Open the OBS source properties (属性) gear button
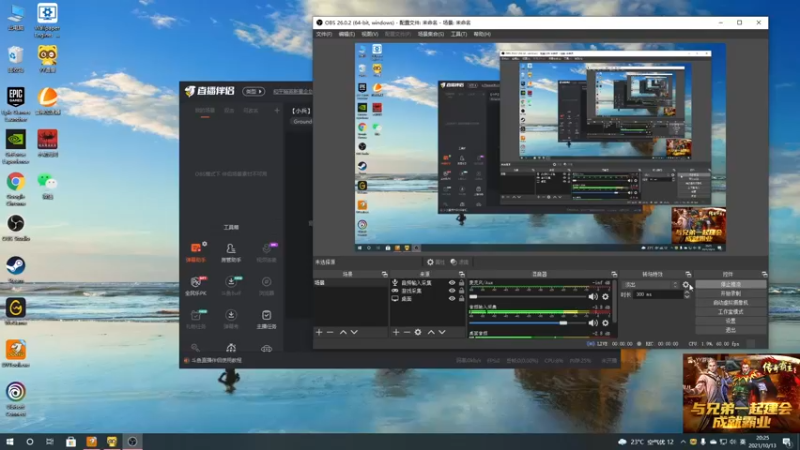Image resolution: width=800 pixels, height=450 pixels. tap(436, 262)
